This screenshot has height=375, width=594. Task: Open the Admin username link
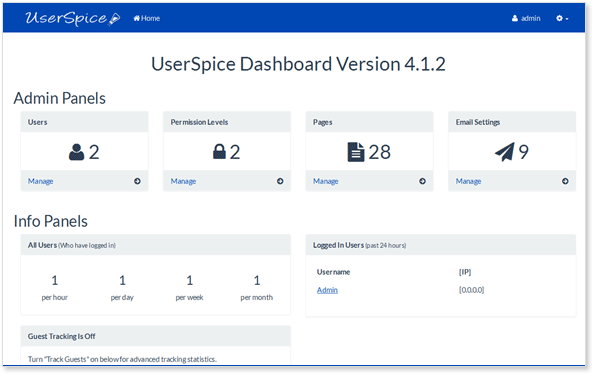point(327,290)
